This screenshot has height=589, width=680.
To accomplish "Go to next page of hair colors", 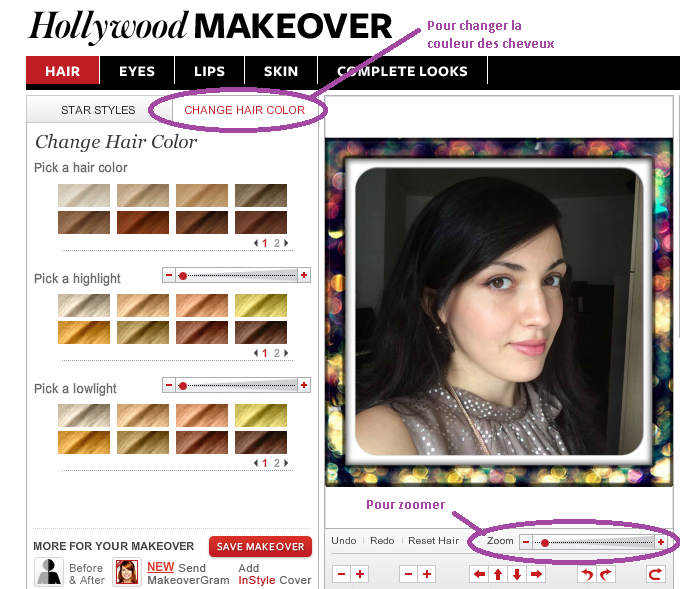I will (286, 243).
